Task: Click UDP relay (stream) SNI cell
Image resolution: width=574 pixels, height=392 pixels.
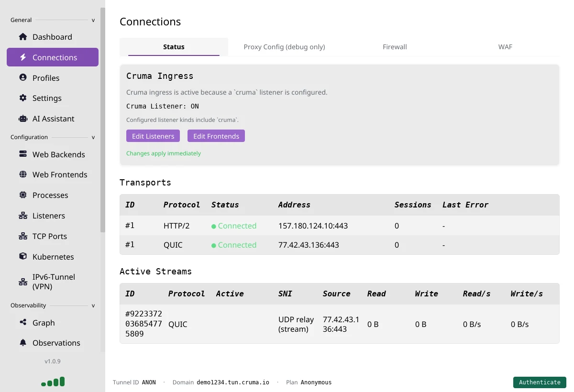Action: pos(296,324)
